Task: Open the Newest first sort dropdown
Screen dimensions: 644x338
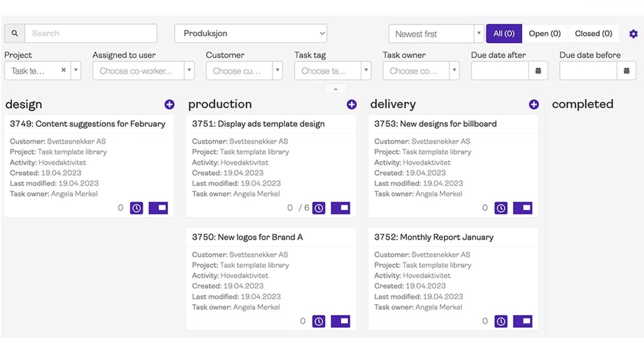Action: (436, 34)
